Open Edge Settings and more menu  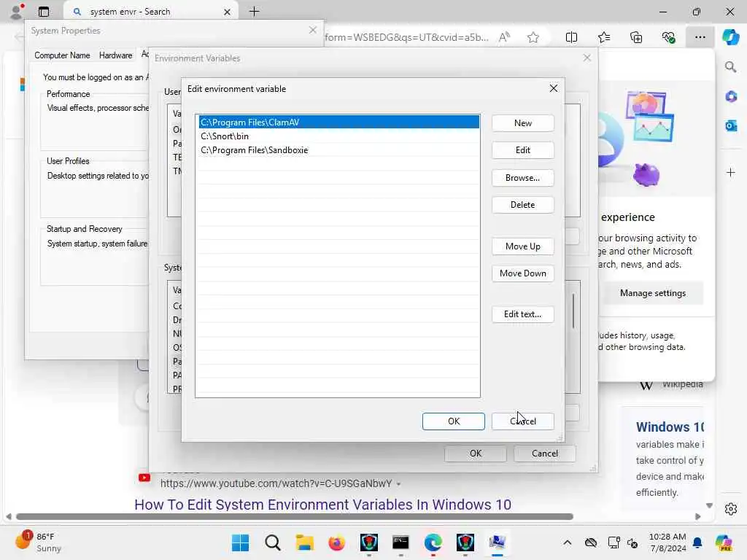pyautogui.click(x=700, y=37)
